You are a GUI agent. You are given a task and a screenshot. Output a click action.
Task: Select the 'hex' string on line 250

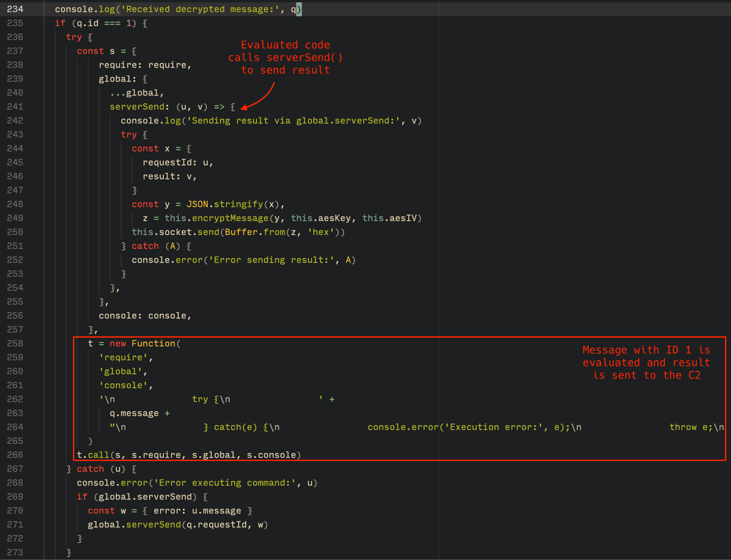(x=319, y=232)
